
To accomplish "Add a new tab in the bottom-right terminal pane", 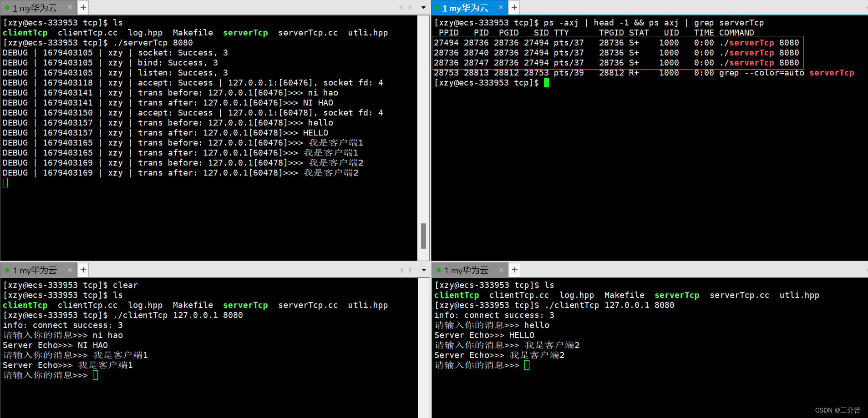I will (514, 270).
